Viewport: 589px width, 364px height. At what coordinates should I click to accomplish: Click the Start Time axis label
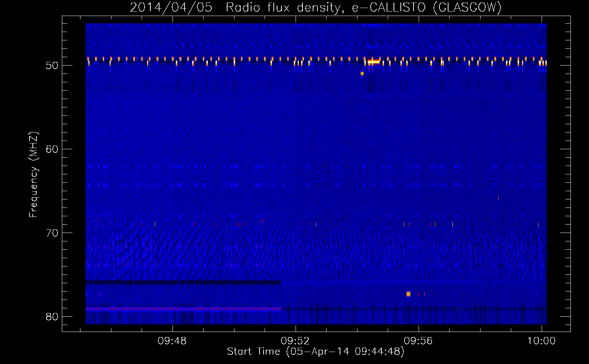pos(316,352)
